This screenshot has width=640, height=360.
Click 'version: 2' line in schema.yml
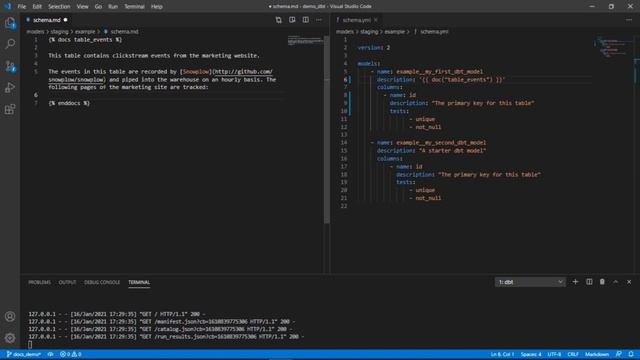coord(373,48)
